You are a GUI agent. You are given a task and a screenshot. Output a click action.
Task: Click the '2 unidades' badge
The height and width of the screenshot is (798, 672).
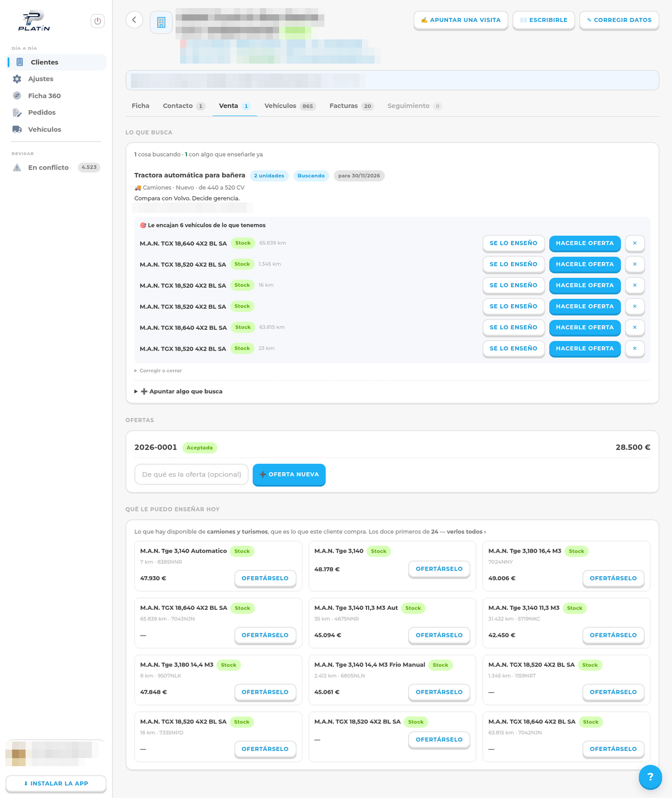point(269,176)
